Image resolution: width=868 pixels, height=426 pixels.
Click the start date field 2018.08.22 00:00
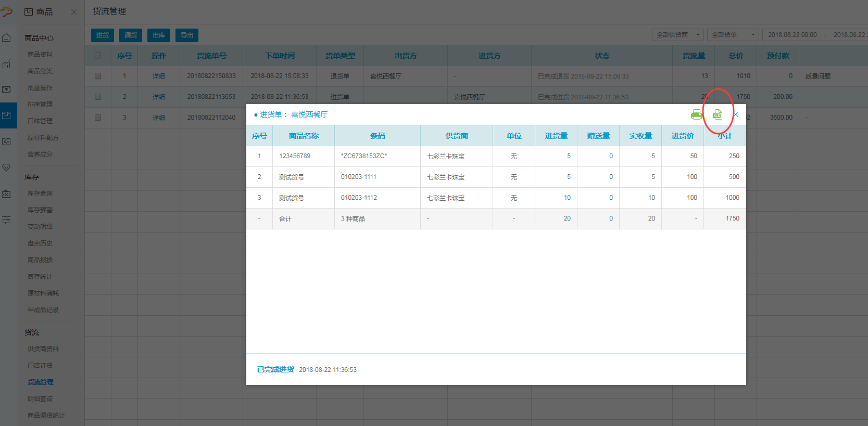tap(792, 35)
